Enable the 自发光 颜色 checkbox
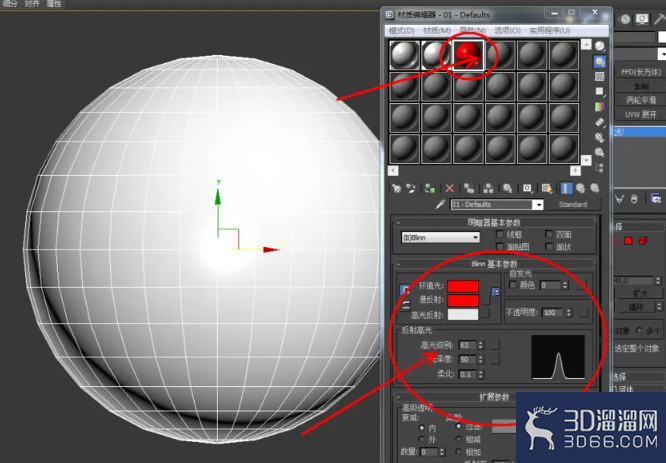666x463 pixels. pos(513,285)
